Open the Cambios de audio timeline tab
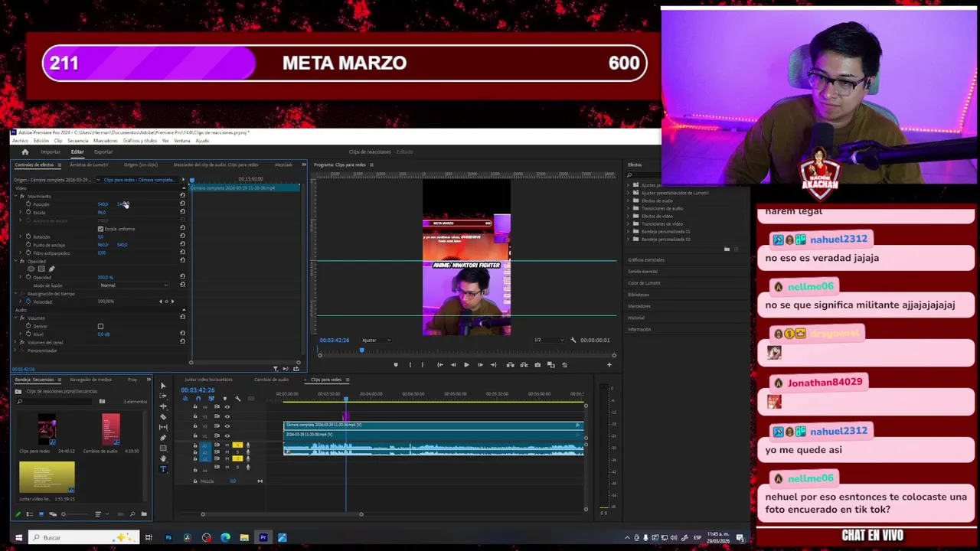Screen dimensions: 980x551 coord(272,380)
